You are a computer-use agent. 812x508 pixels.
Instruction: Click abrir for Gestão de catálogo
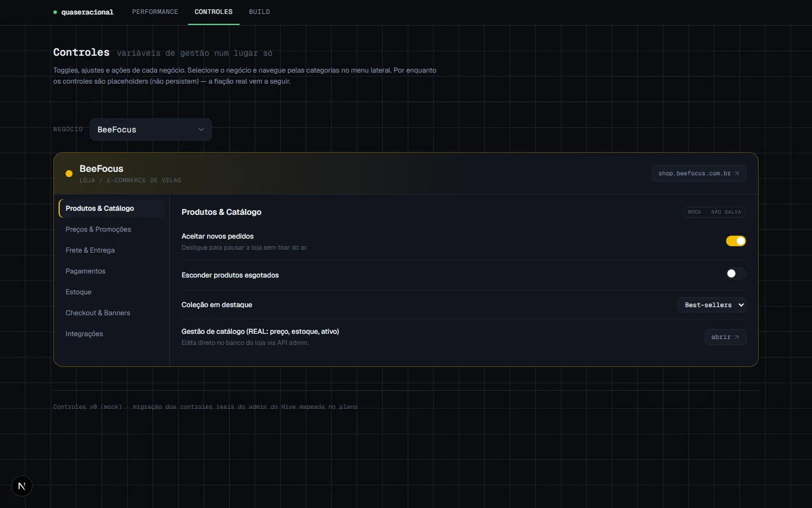(725, 337)
